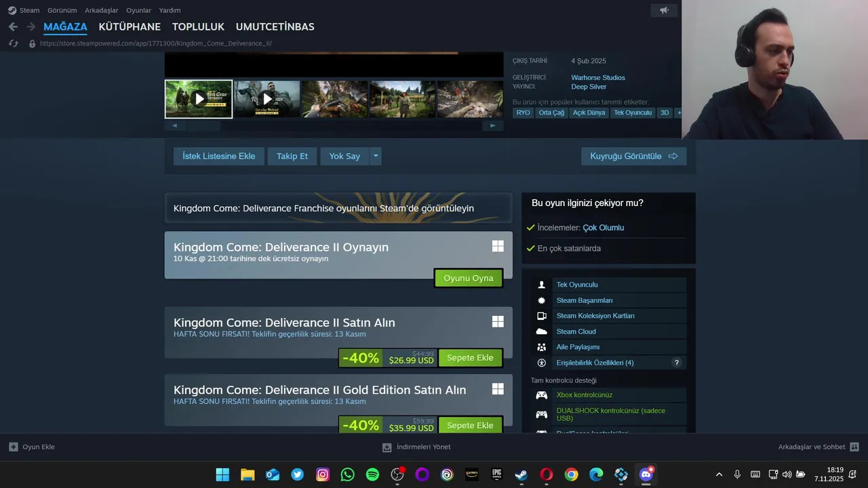Click Kuyruğu Görüntüle button
This screenshot has height=488, width=868.
tap(633, 157)
